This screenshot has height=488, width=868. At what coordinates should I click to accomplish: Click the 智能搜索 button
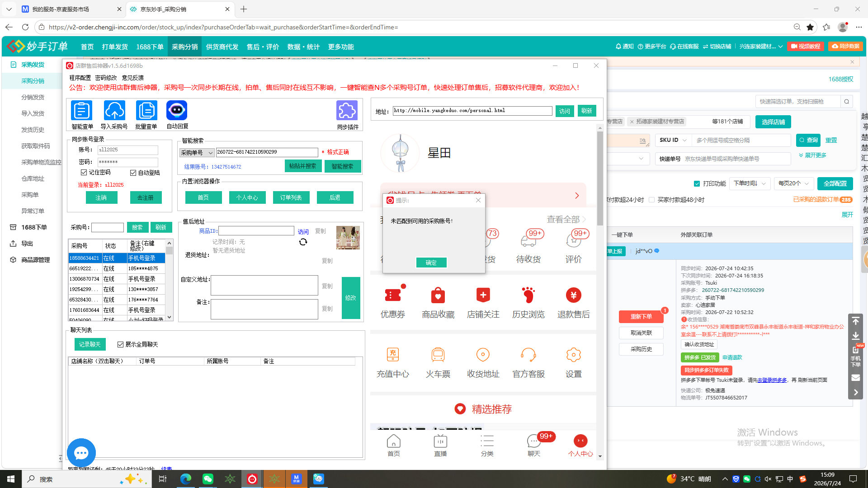click(342, 166)
